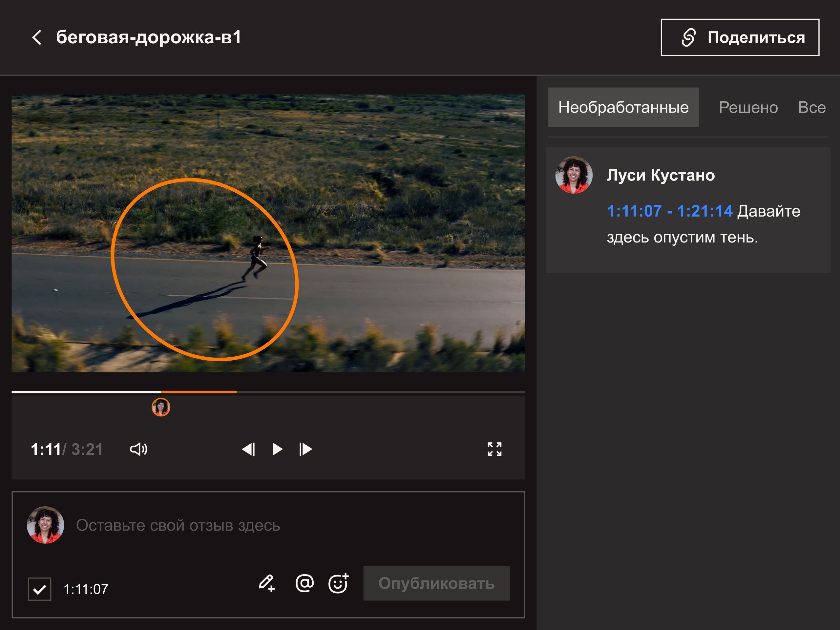Step back one frame in the video
This screenshot has width=840, height=630.
(x=249, y=449)
